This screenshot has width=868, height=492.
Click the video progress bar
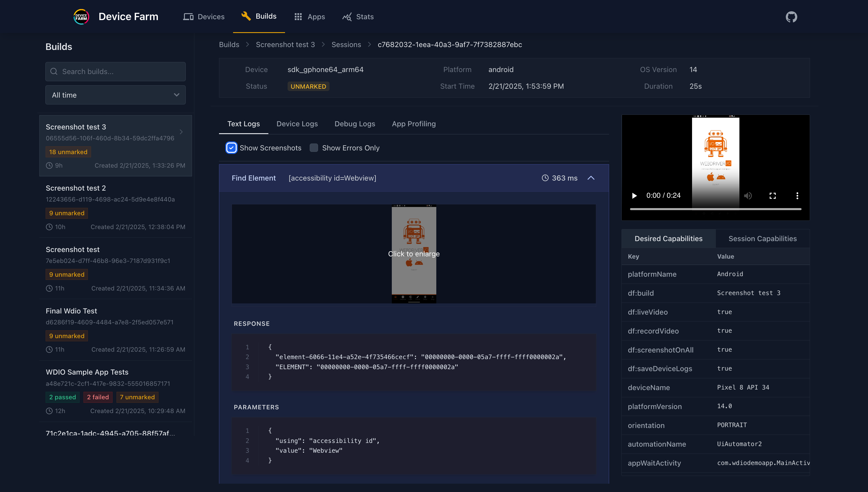pyautogui.click(x=715, y=209)
